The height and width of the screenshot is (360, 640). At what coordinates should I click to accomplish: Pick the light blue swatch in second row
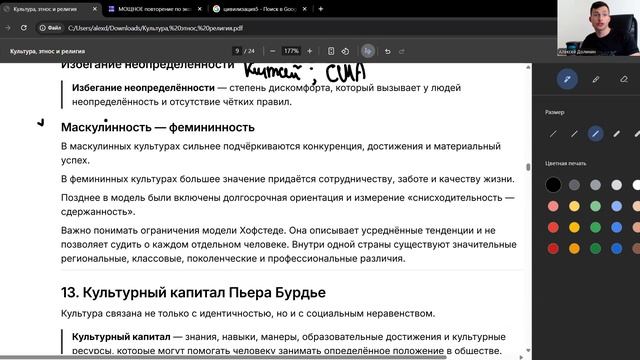617,206
